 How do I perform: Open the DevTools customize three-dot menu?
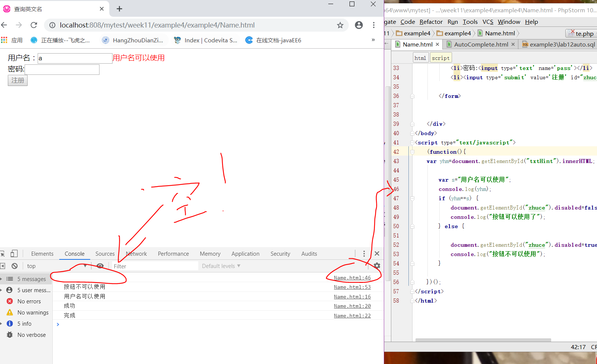364,253
